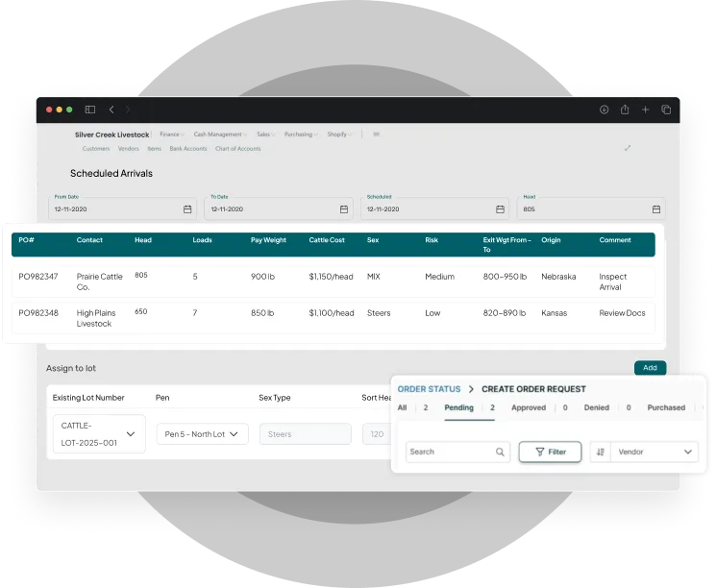Click the Risk column header
Screen dimensions: 716x588
point(432,240)
